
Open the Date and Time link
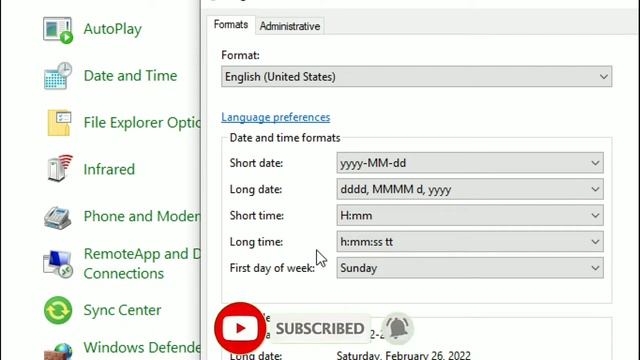(x=130, y=76)
